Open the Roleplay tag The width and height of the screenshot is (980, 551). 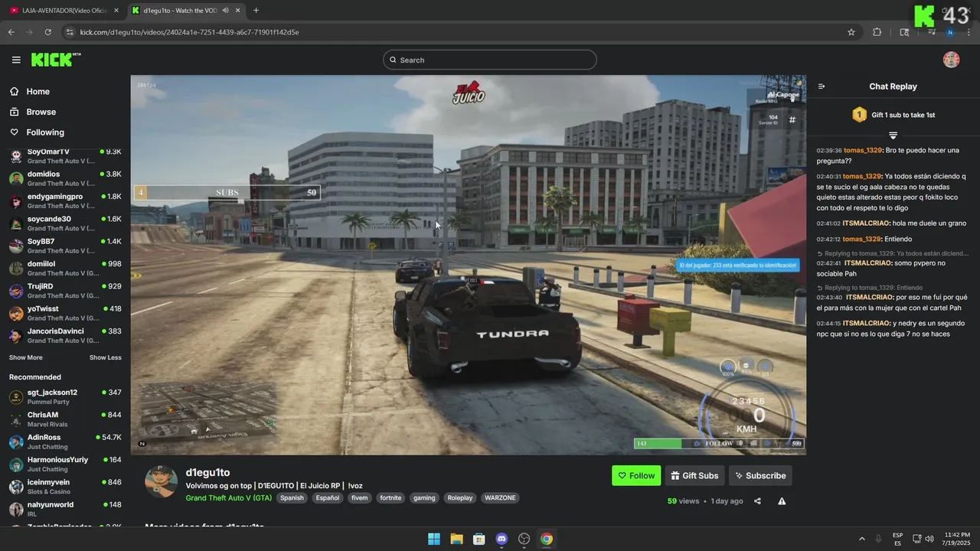pyautogui.click(x=460, y=498)
